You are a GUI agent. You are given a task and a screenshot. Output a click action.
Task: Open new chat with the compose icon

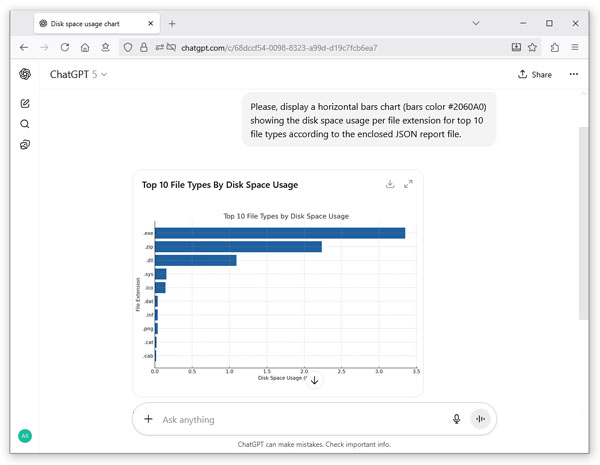pyautogui.click(x=25, y=103)
